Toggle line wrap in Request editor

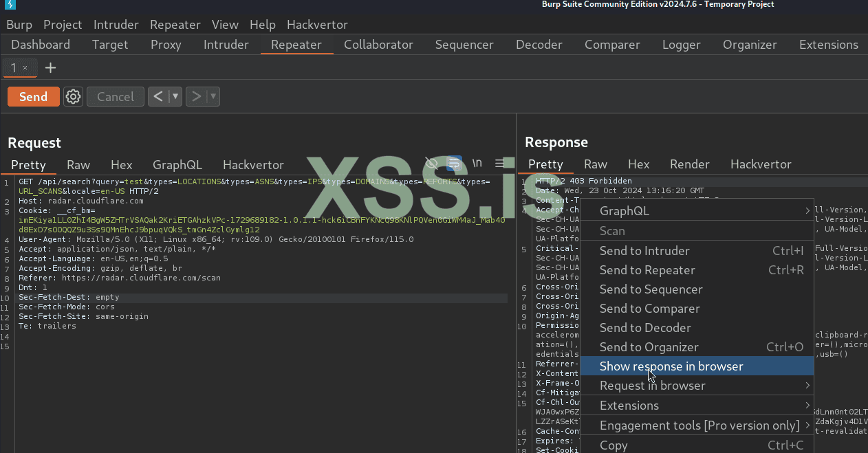[454, 164]
